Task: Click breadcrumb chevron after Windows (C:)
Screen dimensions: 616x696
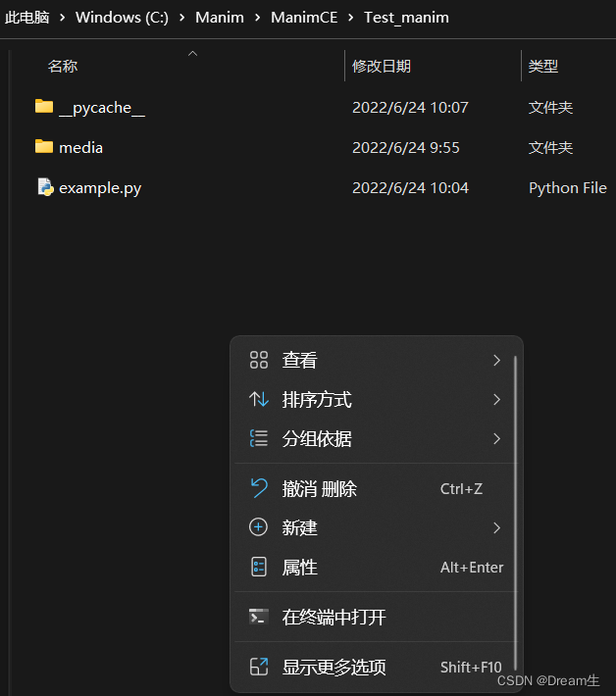Action: coord(181,18)
